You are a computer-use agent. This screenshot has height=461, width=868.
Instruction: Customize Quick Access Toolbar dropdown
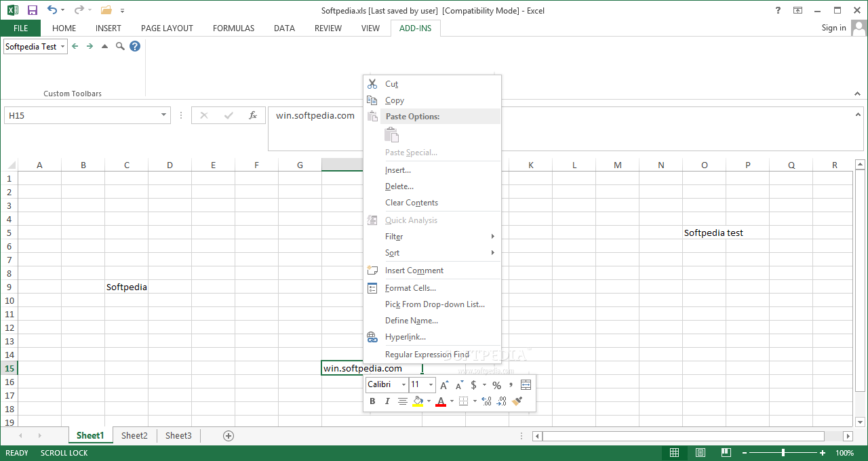click(123, 11)
